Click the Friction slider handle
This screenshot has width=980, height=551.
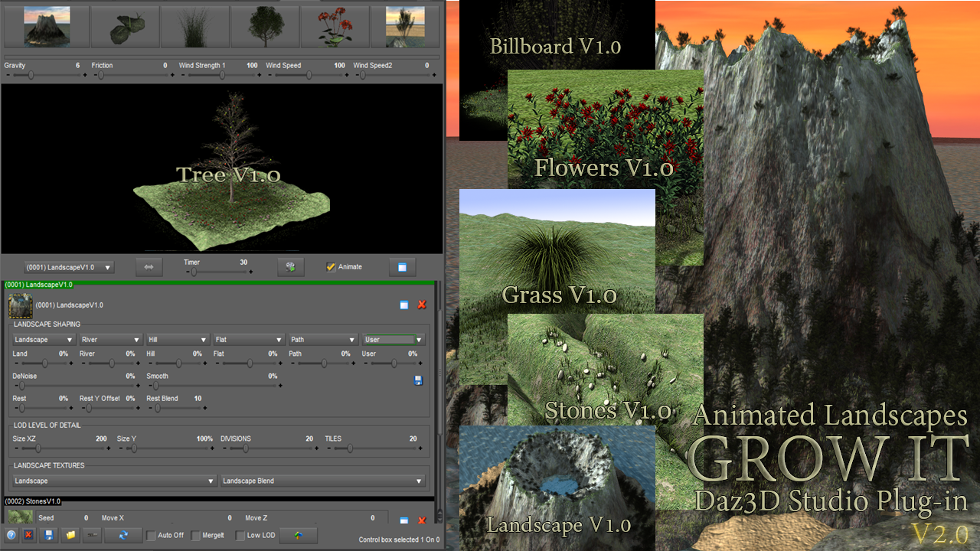tap(100, 75)
